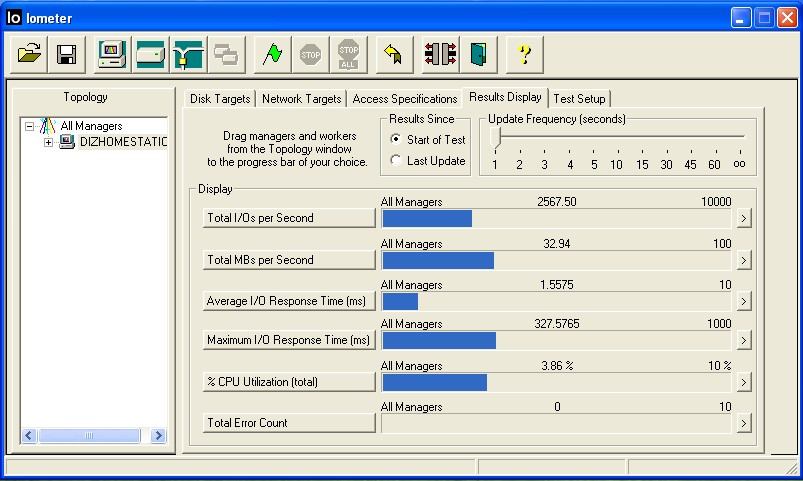
Task: Click the Total Error Count empty bar
Action: pos(557,424)
